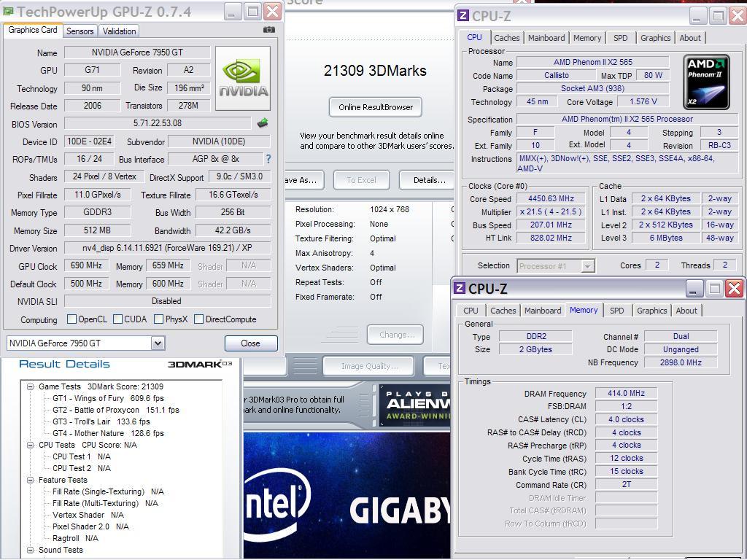Click the lower CPU-Z window title icon
Viewport: 747px width, 560px height.
460,288
